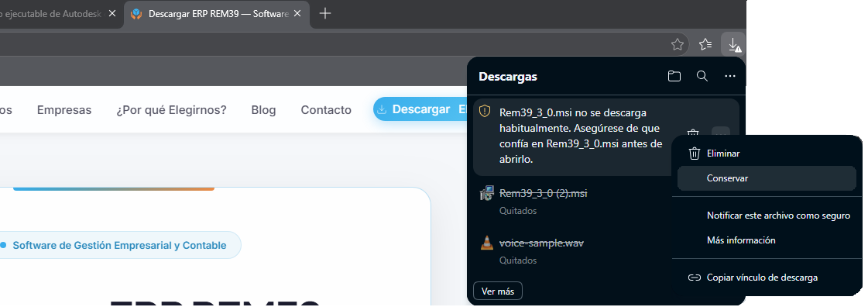Click the voice-sample.wav file name
The image size is (868, 307).
click(541, 243)
